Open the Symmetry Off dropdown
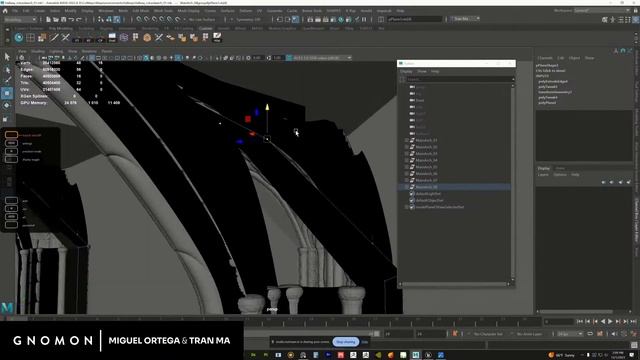 [x=248, y=19]
